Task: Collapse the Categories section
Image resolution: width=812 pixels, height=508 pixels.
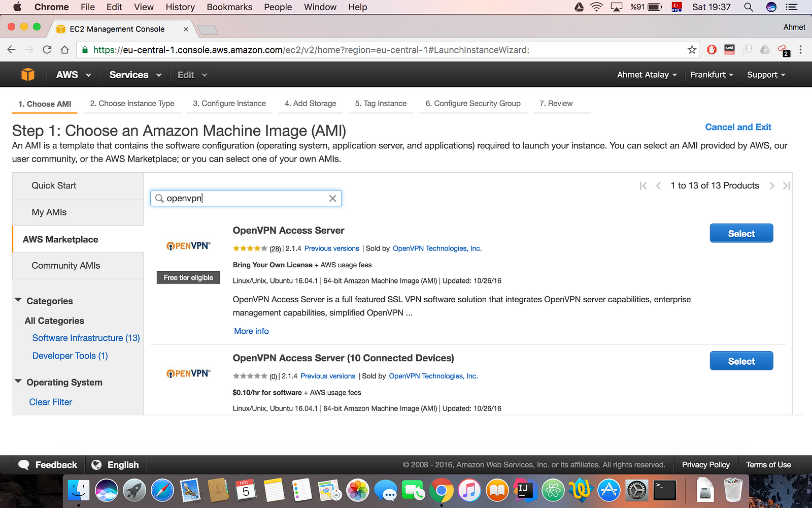Action: 18,300
